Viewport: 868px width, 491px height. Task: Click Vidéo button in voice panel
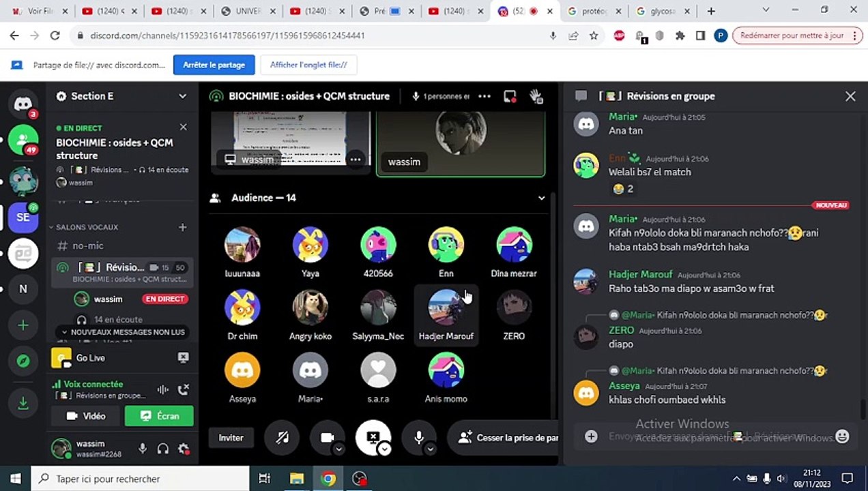click(x=87, y=415)
